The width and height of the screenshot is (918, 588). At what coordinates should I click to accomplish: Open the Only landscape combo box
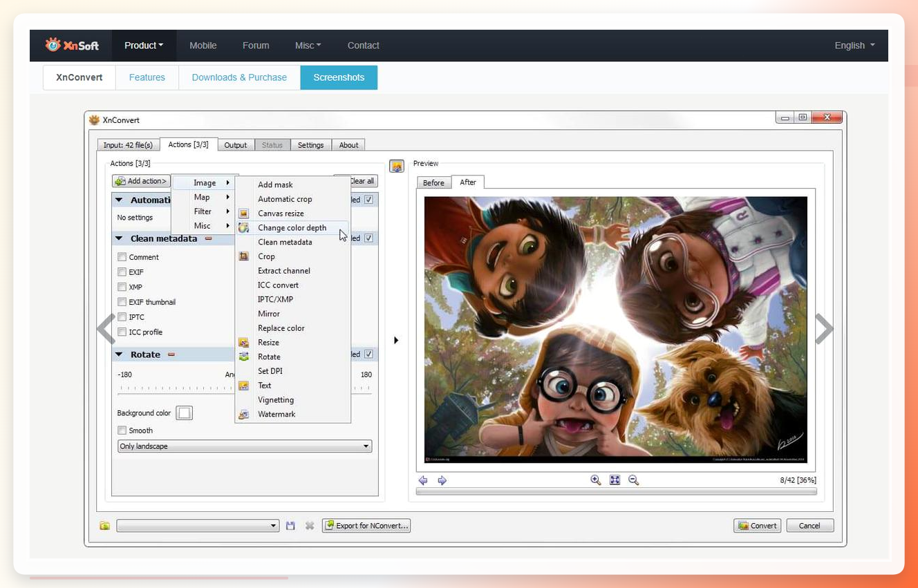click(245, 446)
